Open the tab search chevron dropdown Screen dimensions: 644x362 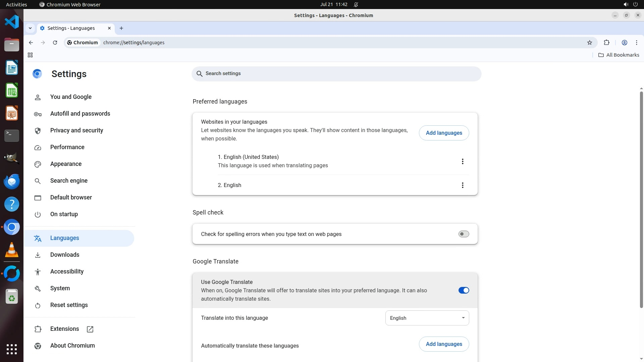[30, 28]
